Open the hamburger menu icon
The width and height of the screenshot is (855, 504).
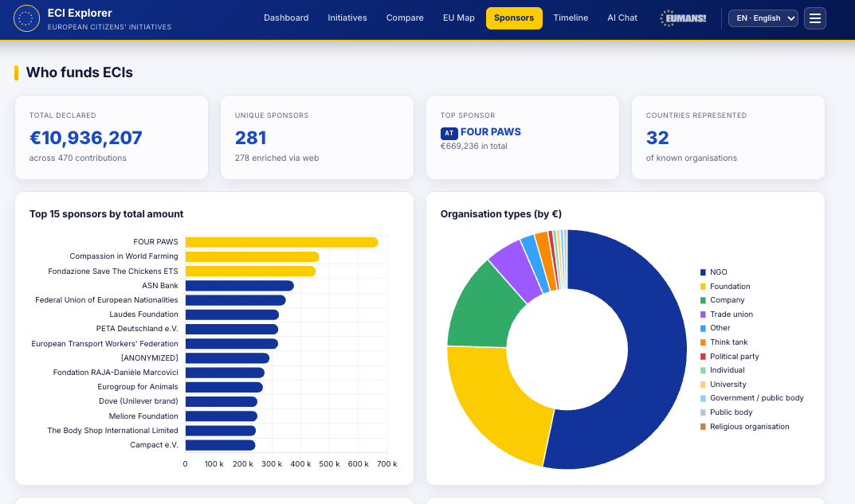coord(814,18)
